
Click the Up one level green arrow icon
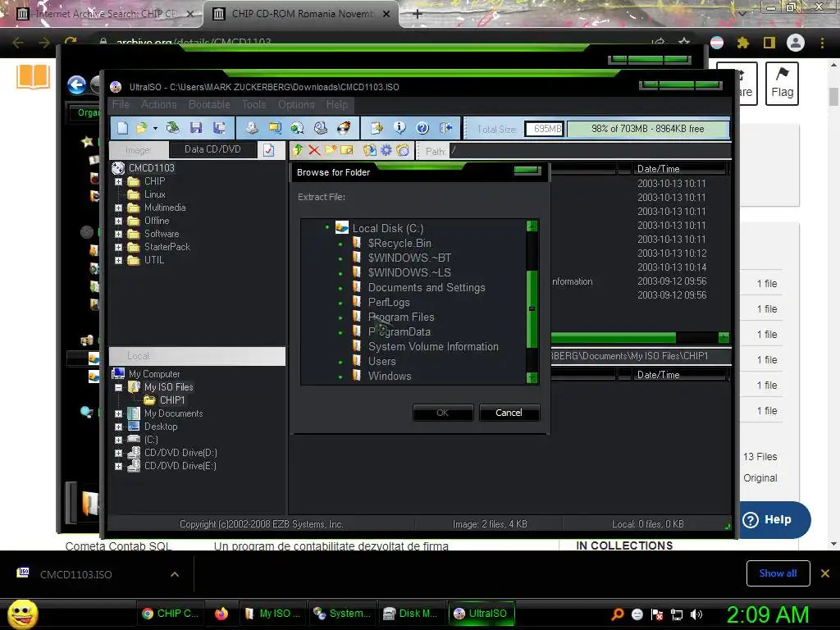pyautogui.click(x=298, y=151)
